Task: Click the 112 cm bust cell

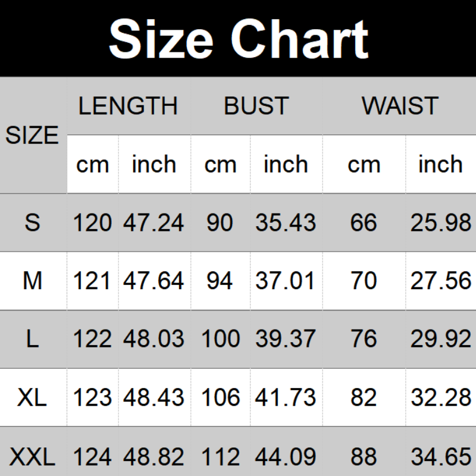Action: (220, 458)
